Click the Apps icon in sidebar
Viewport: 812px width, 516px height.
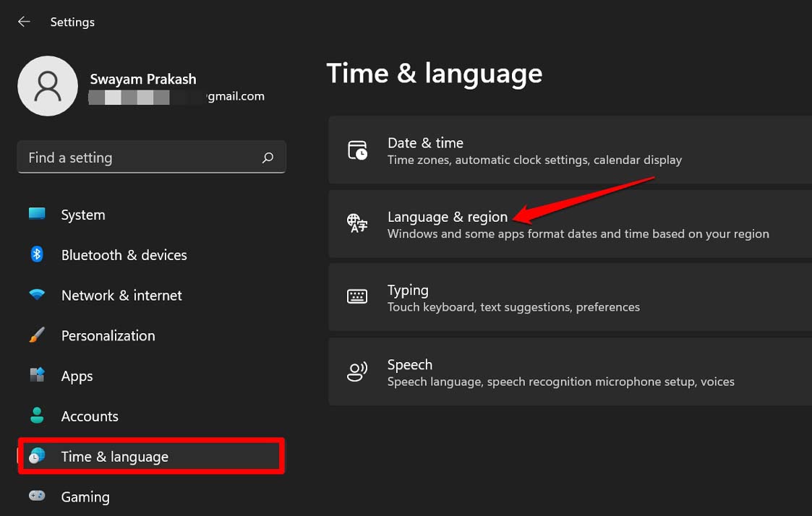pyautogui.click(x=37, y=374)
